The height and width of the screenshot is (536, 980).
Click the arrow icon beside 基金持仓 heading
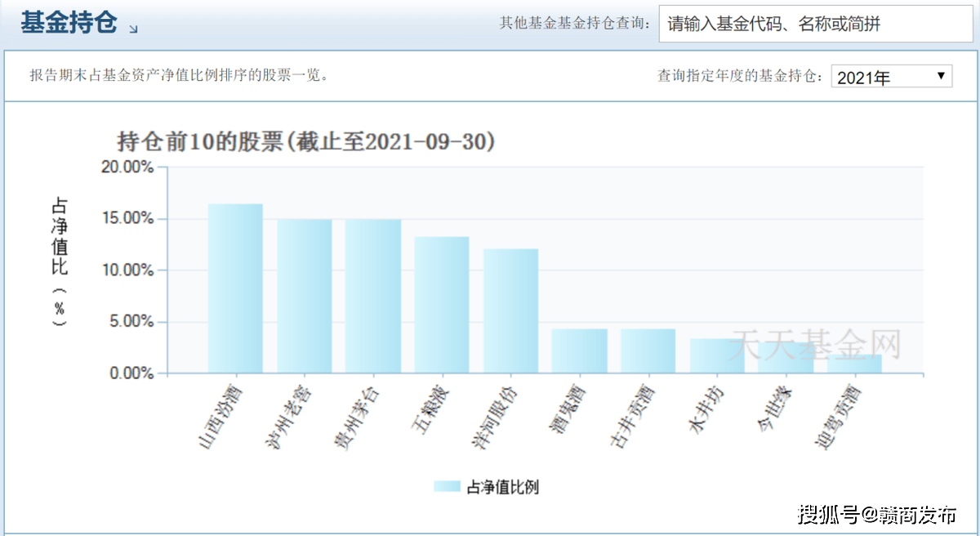(133, 29)
